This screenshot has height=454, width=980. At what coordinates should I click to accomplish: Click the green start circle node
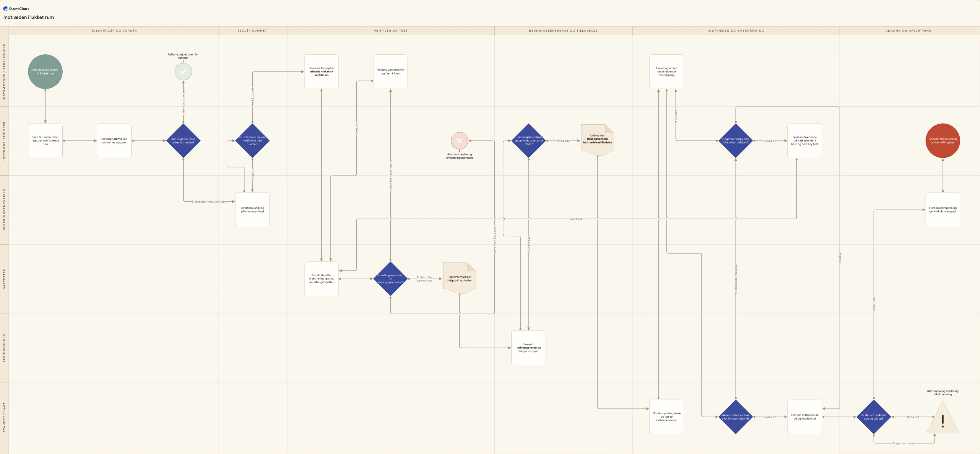coord(45,72)
